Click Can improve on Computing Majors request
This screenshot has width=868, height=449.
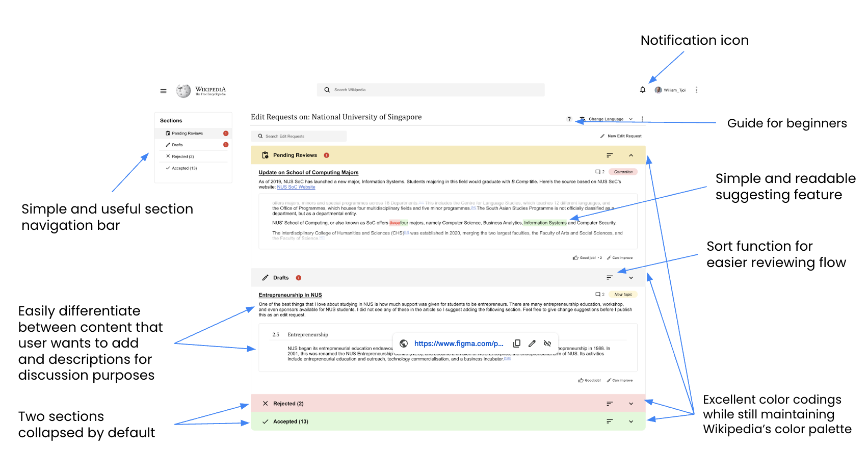pyautogui.click(x=620, y=258)
